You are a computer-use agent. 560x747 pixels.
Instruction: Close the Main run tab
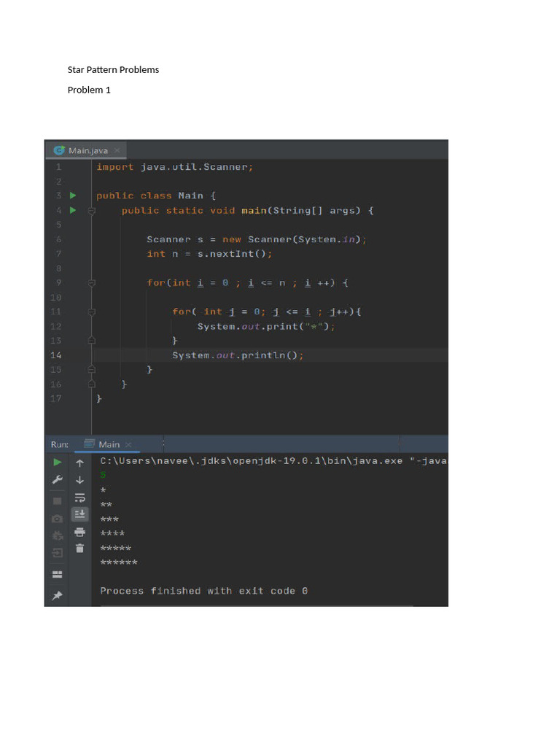pos(128,445)
